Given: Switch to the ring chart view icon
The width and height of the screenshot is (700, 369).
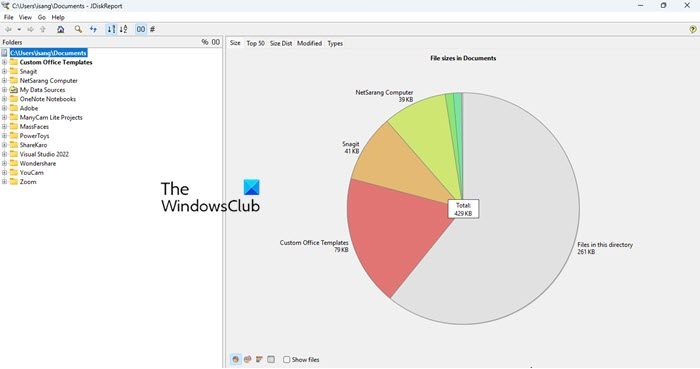Looking at the screenshot, I should pos(247,359).
